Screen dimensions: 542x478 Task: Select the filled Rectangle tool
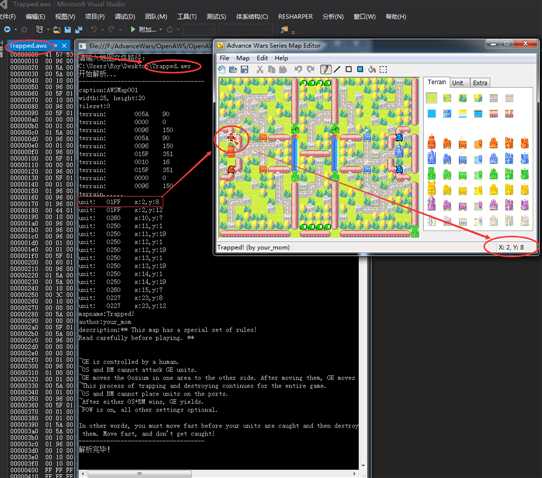pos(360,69)
